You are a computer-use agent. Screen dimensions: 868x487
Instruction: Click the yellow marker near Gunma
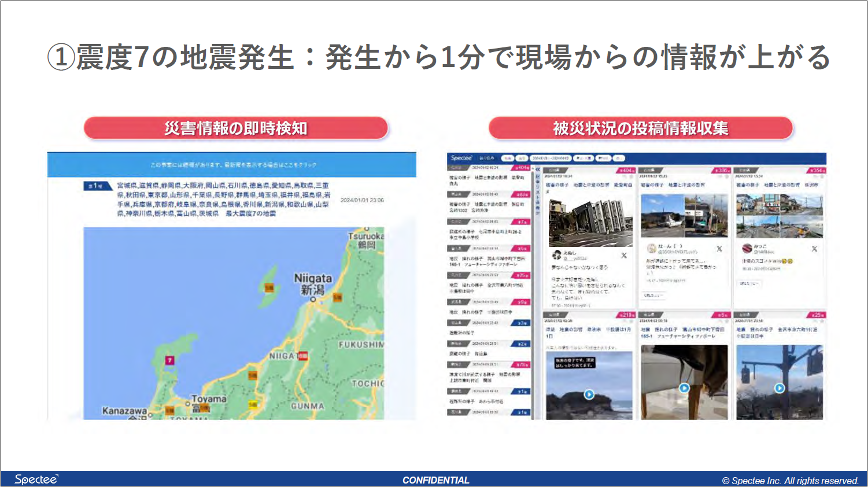(253, 405)
